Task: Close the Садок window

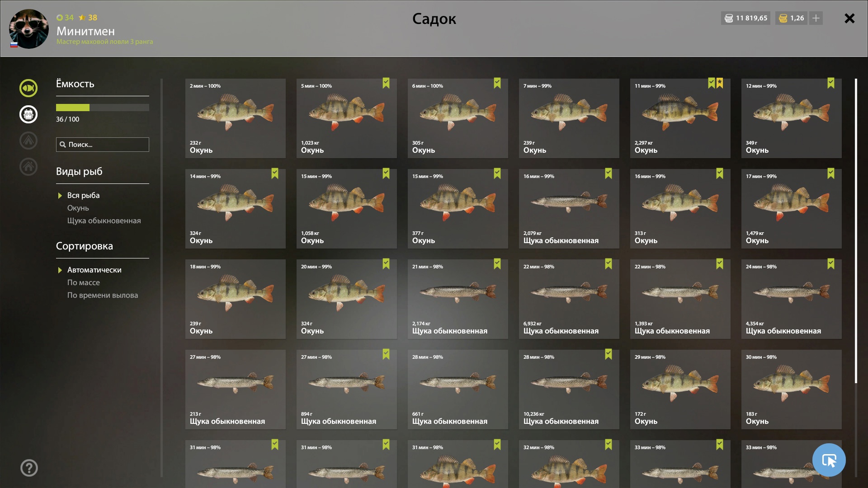Action: tap(849, 18)
